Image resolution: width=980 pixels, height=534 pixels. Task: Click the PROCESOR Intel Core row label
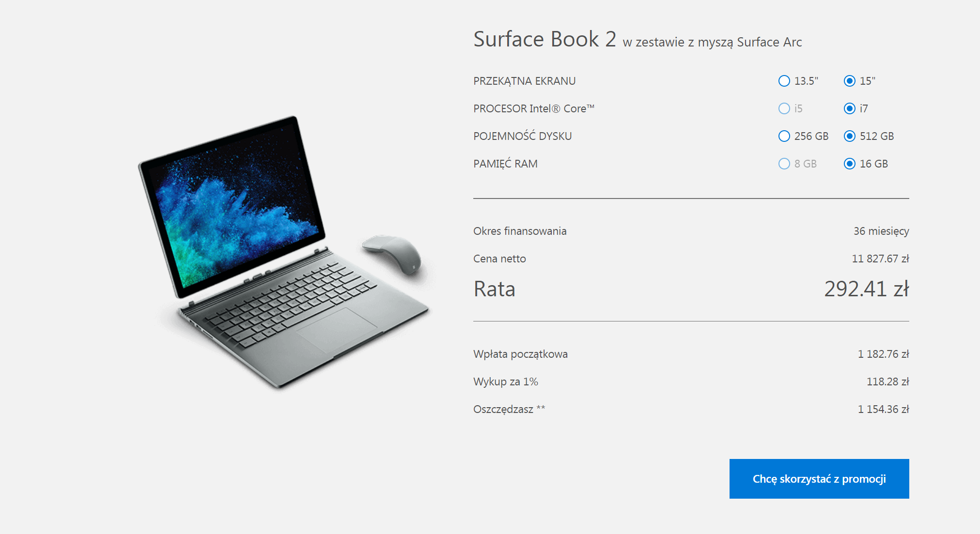click(534, 108)
